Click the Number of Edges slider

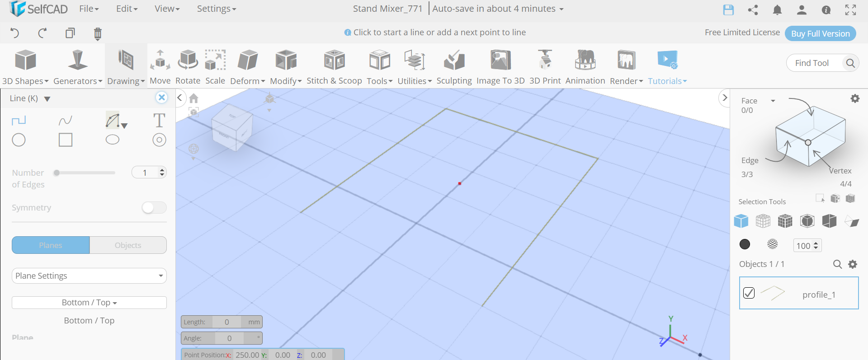pos(85,173)
